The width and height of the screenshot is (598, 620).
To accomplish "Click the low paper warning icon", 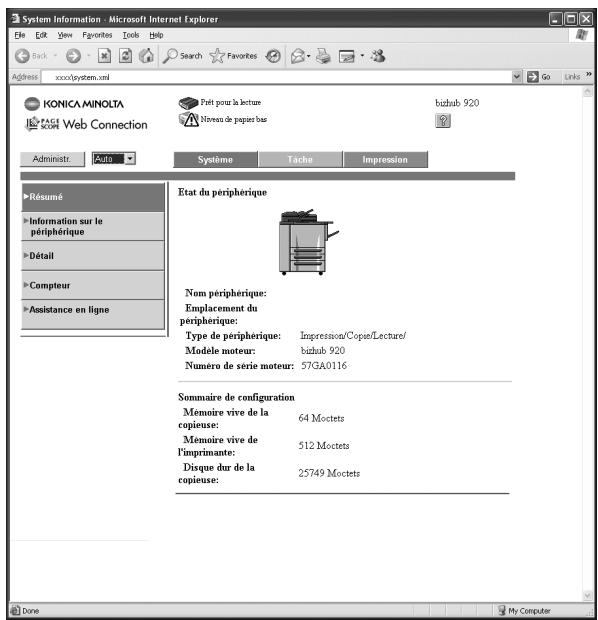I will point(189,119).
